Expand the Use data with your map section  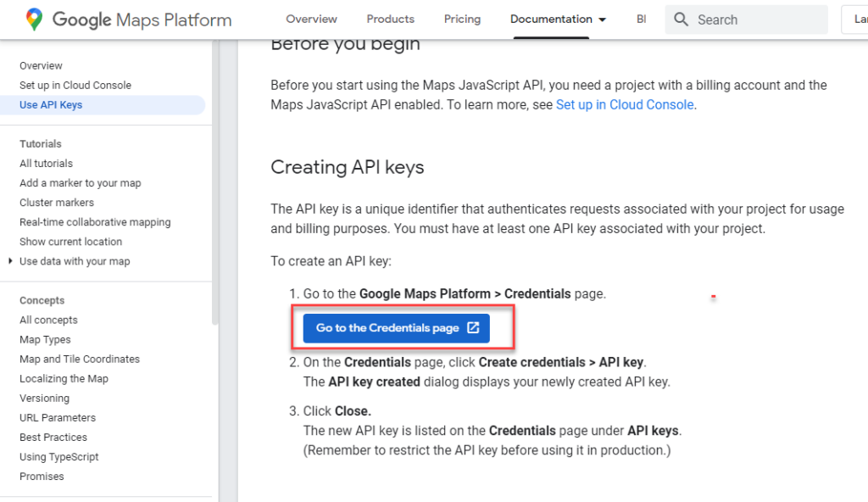[x=74, y=261]
